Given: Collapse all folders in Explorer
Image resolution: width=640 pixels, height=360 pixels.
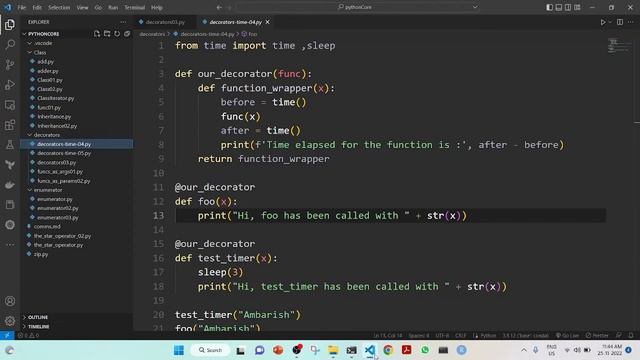Looking at the screenshot, I should [127, 34].
